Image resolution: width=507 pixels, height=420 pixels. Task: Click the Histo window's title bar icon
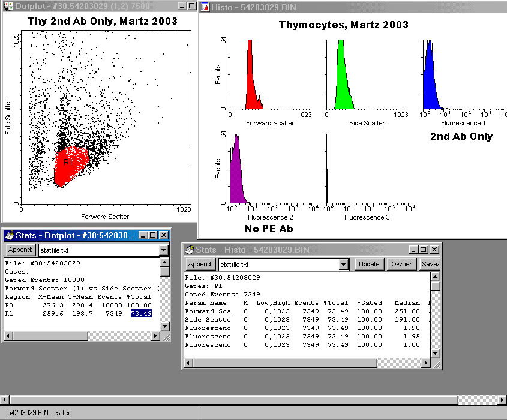click(205, 7)
